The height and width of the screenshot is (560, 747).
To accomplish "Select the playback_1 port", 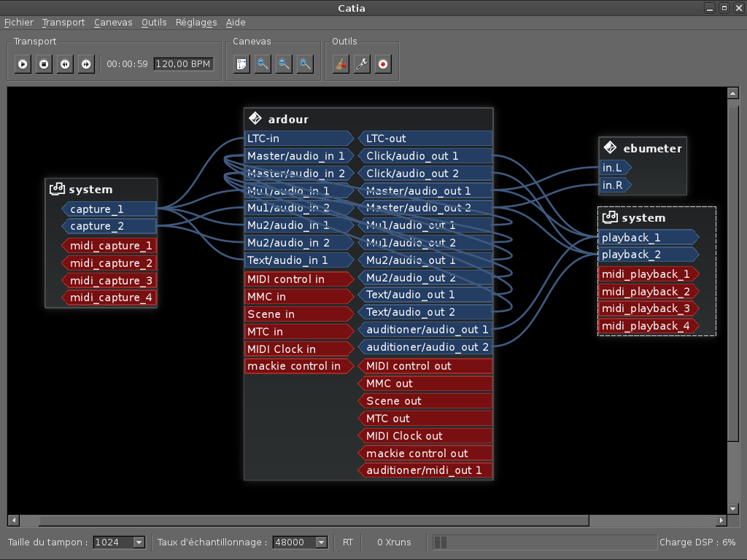I will tap(649, 237).
